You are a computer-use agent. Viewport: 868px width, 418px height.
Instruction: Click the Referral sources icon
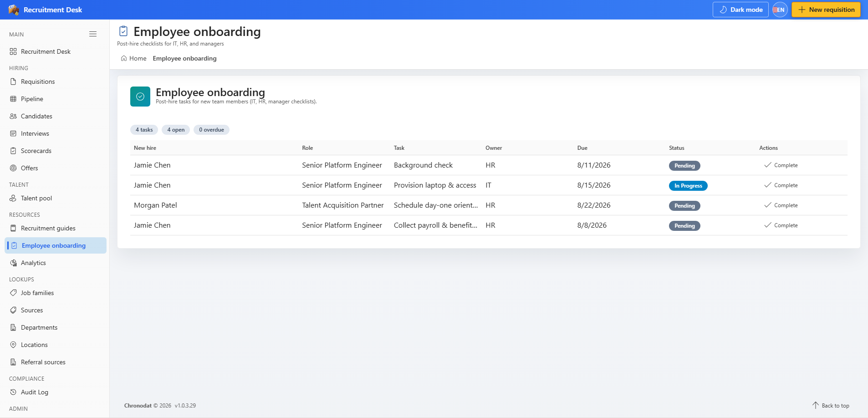click(13, 362)
